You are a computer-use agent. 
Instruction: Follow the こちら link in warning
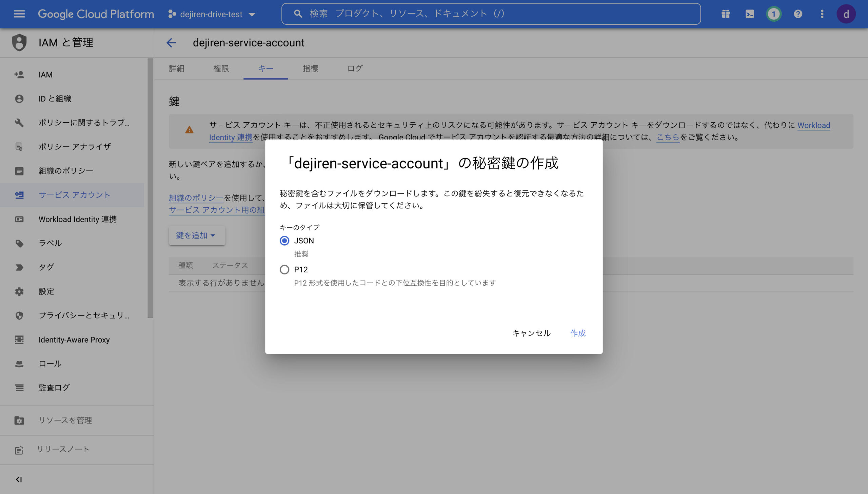tap(668, 137)
